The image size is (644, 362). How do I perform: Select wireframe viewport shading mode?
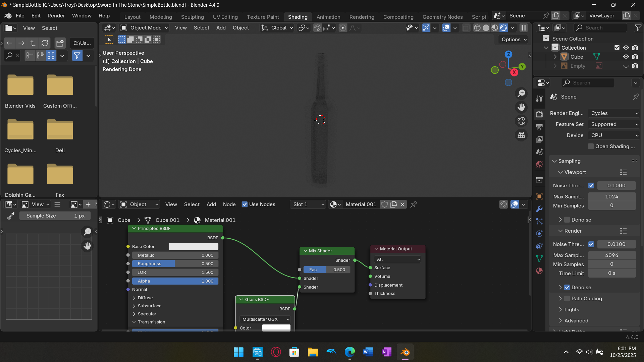pyautogui.click(x=477, y=28)
